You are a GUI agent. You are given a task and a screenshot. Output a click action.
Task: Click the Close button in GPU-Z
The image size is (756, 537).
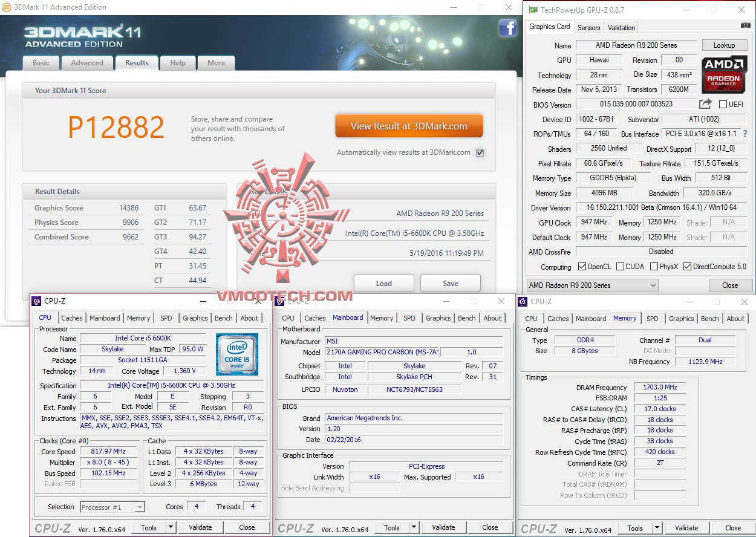[x=730, y=285]
